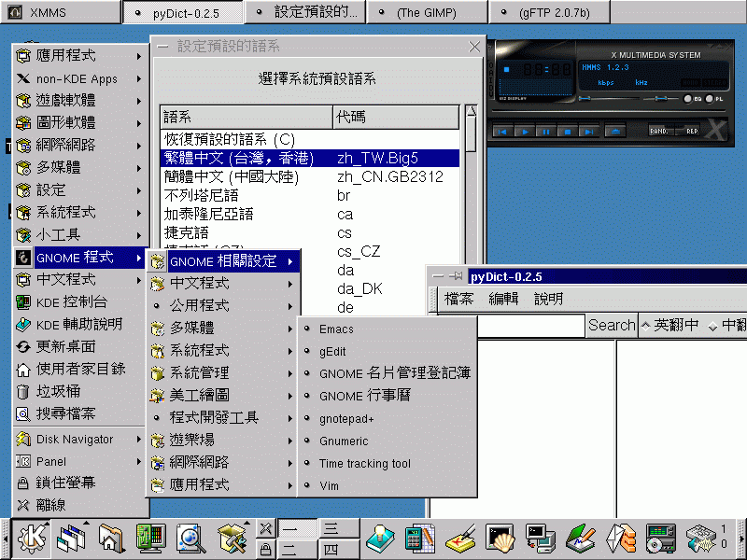Toggle the sticky pin on pyDict titlebar
This screenshot has width=747, height=560.
click(x=456, y=276)
